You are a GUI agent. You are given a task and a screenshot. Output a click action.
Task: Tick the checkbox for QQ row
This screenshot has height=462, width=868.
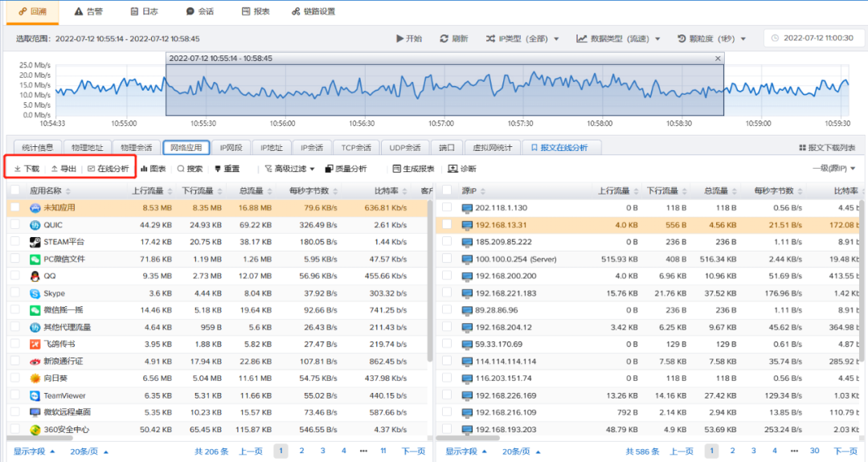(x=15, y=276)
